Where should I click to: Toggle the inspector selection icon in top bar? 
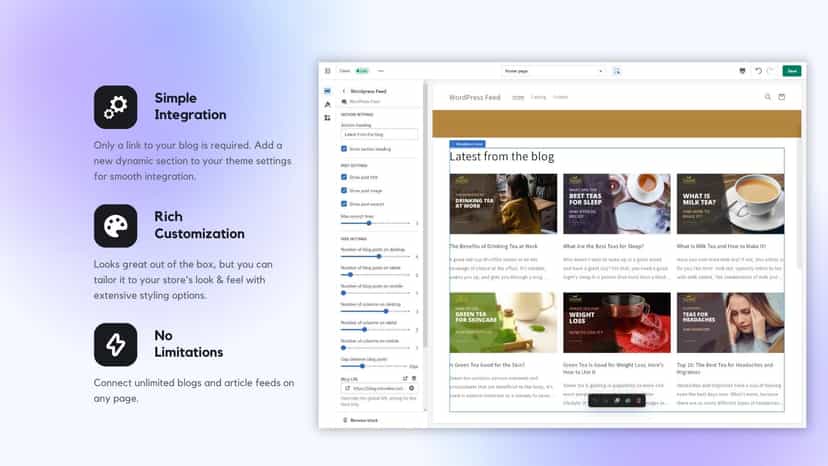click(x=616, y=71)
